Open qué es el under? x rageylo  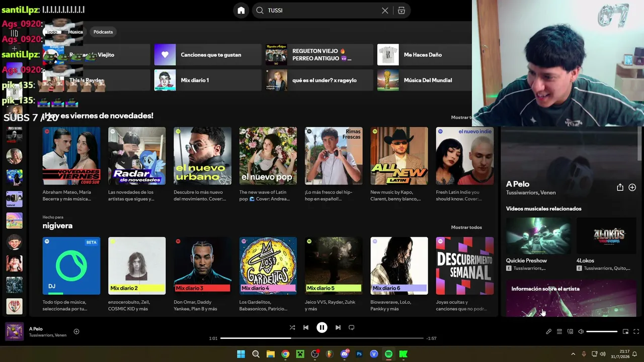[x=319, y=80]
